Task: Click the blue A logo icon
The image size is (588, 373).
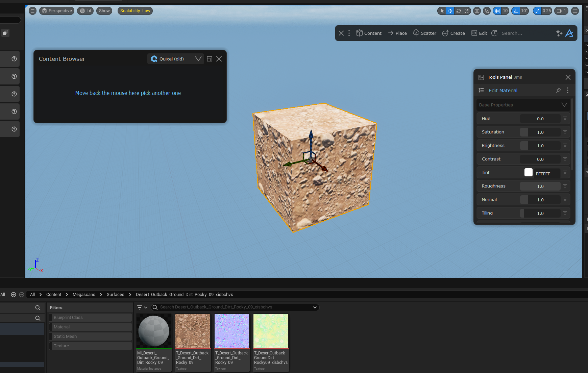Action: tap(569, 33)
